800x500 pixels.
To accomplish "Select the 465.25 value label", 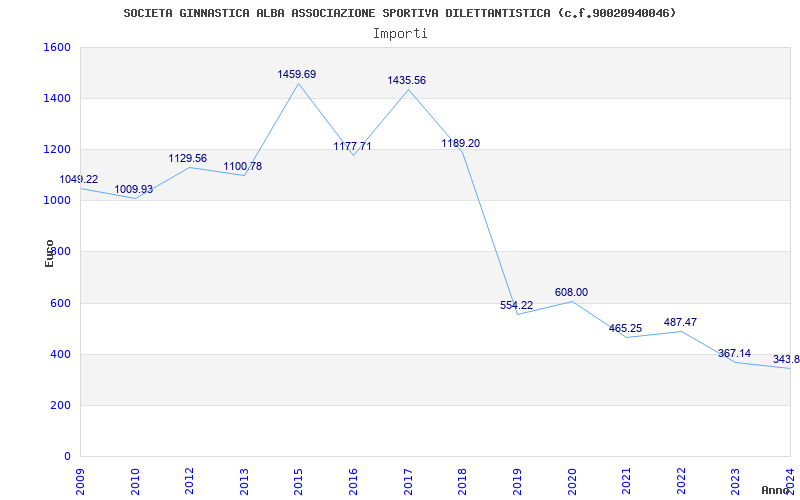I will pyautogui.click(x=626, y=329).
